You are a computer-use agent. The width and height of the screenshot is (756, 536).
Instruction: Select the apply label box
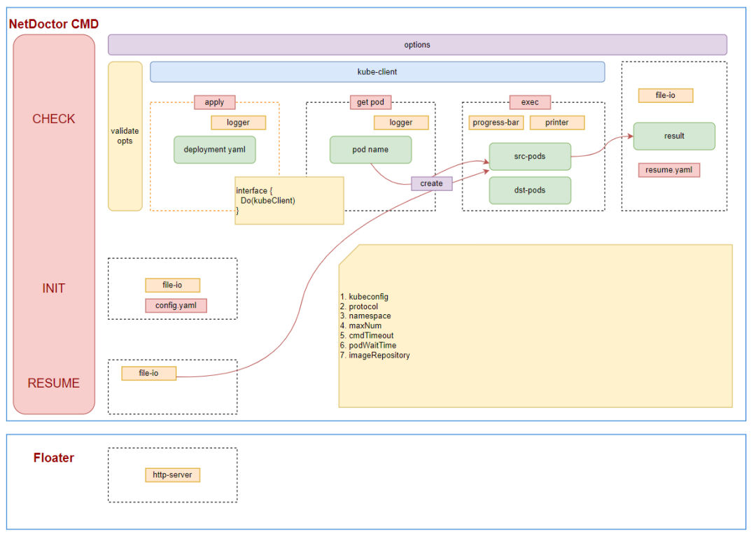point(214,102)
